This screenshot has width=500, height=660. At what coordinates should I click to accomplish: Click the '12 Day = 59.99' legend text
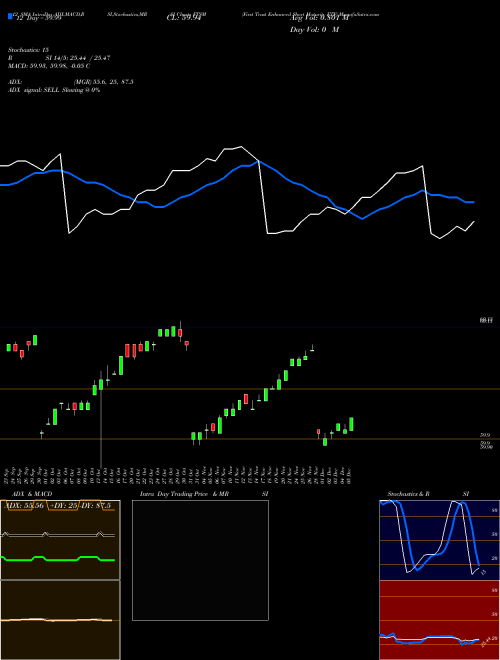pyautogui.click(x=38, y=18)
